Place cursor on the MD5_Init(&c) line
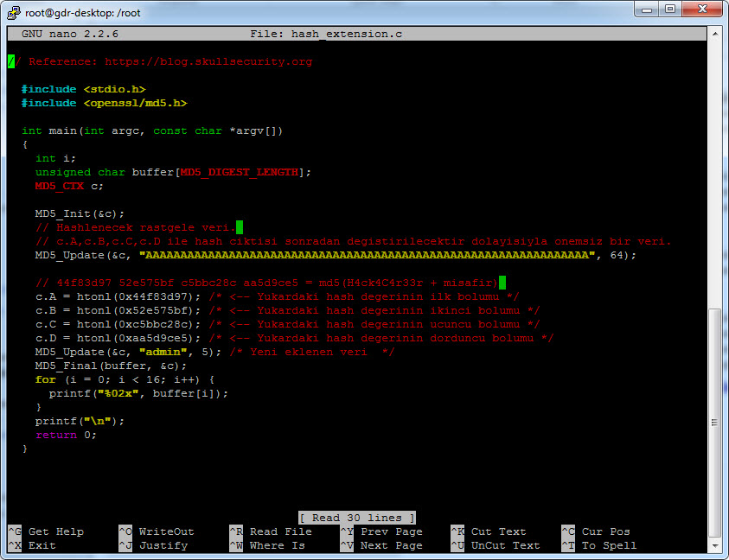Viewport: 729px width, 560px height. click(x=80, y=213)
